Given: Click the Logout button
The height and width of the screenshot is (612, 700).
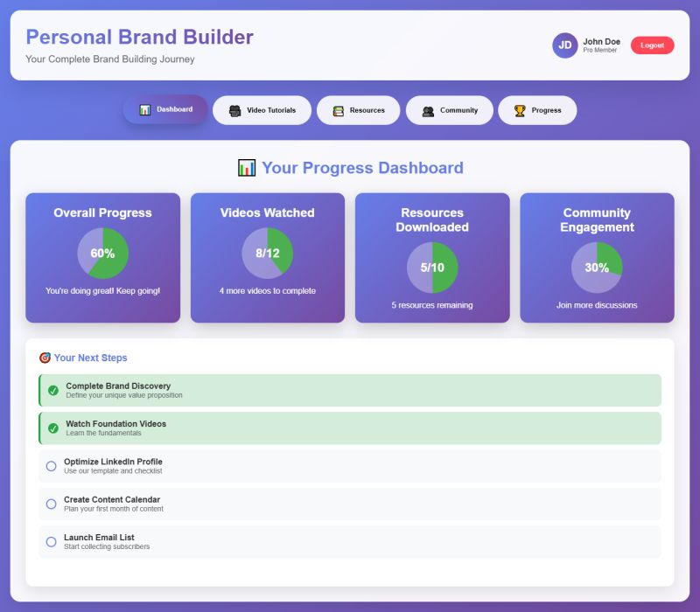Looking at the screenshot, I should pyautogui.click(x=652, y=45).
